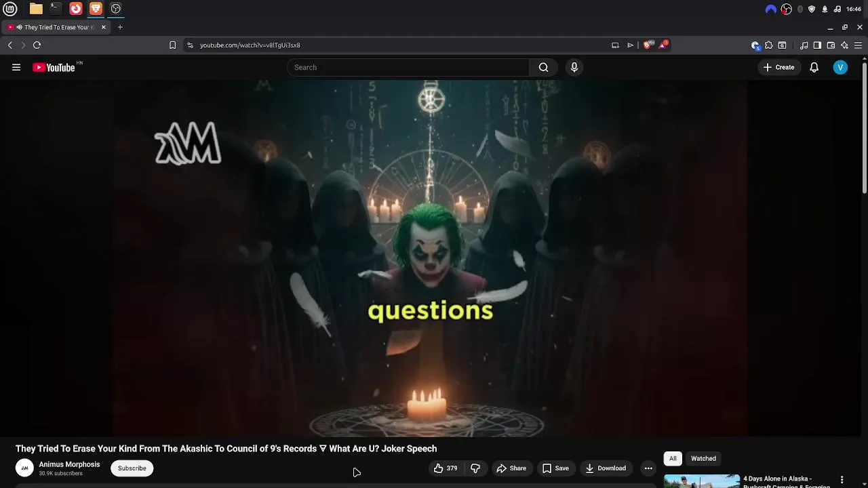Open the Create dropdown

coord(778,67)
